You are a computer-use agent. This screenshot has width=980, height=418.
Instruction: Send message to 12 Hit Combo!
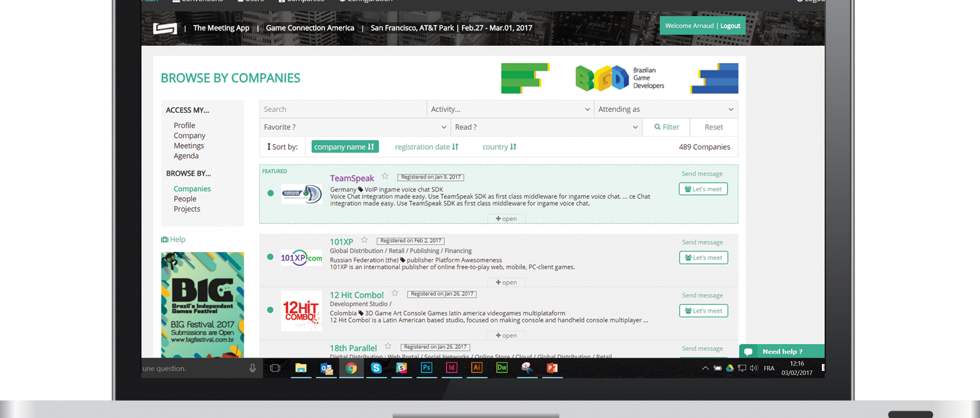click(x=702, y=295)
